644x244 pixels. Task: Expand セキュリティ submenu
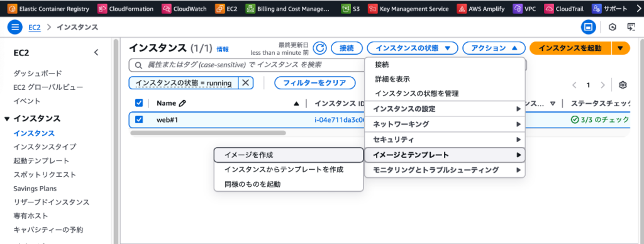pyautogui.click(x=445, y=140)
